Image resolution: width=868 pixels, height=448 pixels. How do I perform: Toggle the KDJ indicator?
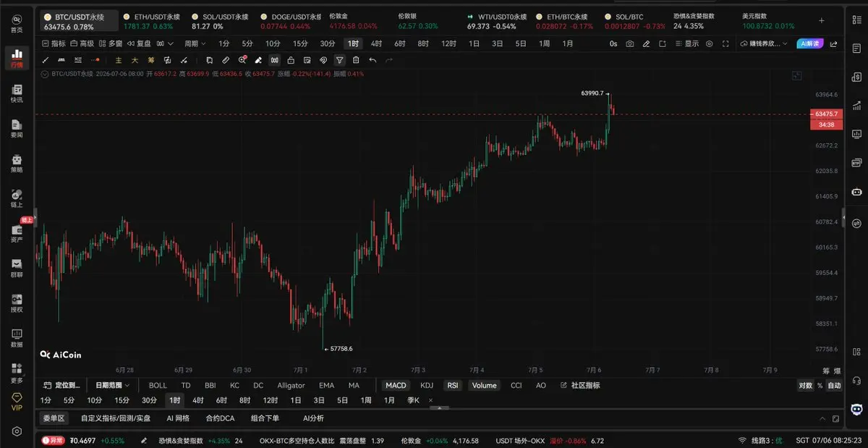[x=427, y=386]
